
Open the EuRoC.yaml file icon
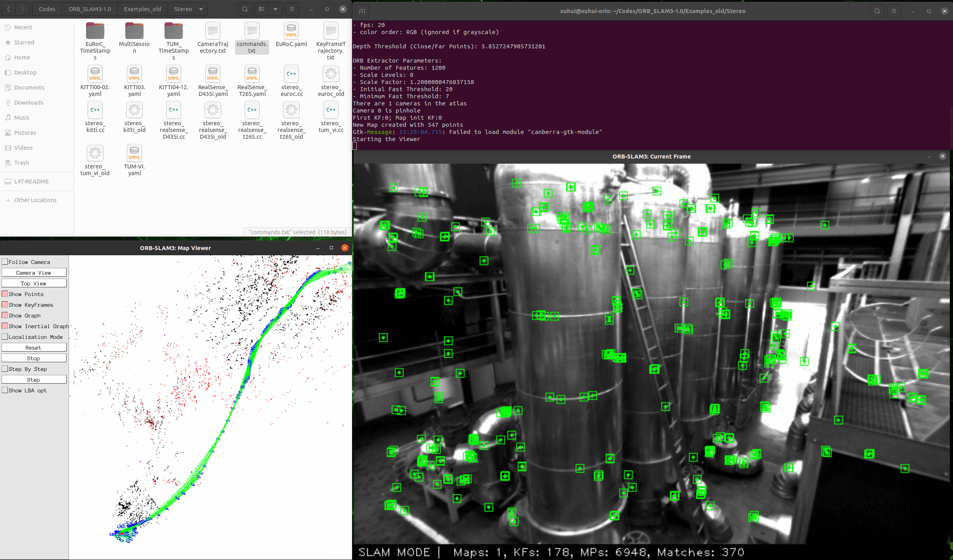click(x=291, y=31)
